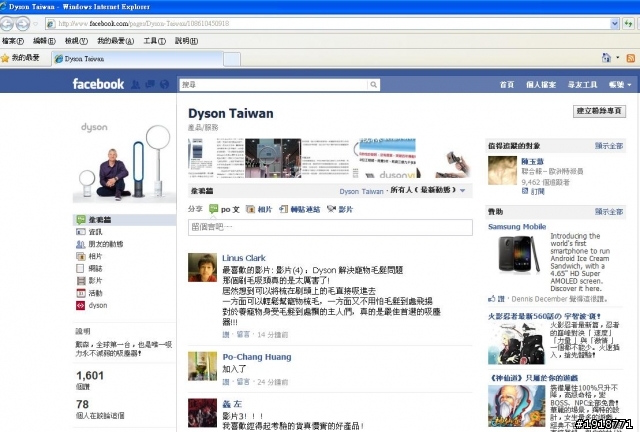Open 個人檔案 in Facebook header

pyautogui.click(x=541, y=85)
